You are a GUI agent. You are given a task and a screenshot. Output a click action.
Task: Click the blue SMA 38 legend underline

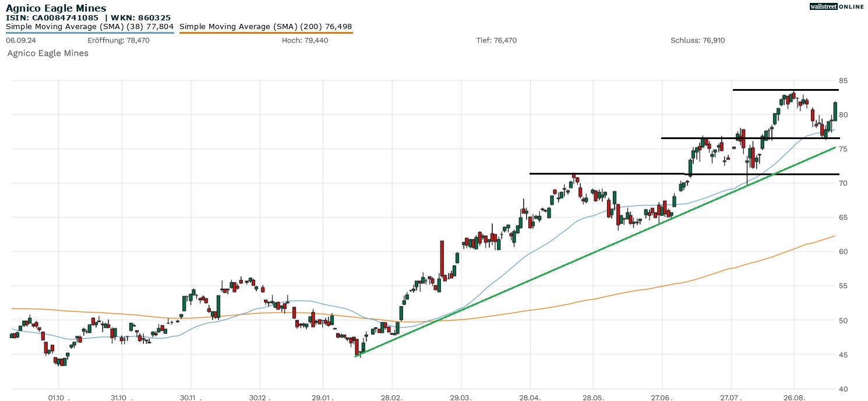click(90, 33)
